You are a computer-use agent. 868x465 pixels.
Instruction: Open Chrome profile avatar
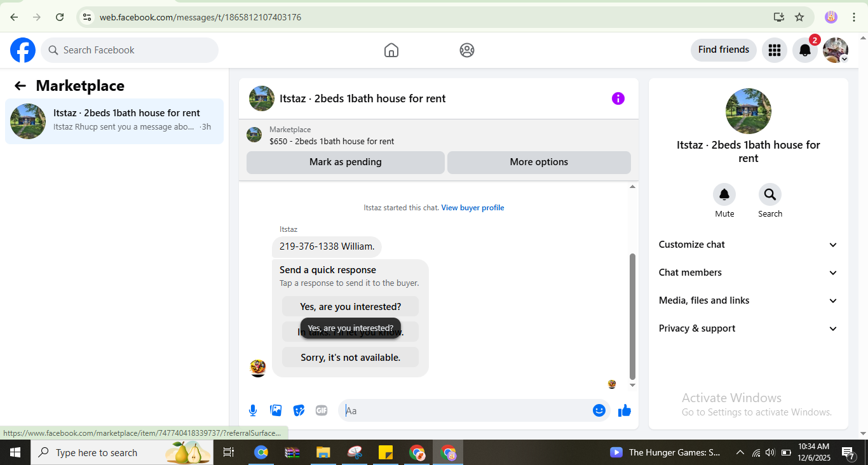pyautogui.click(x=831, y=17)
